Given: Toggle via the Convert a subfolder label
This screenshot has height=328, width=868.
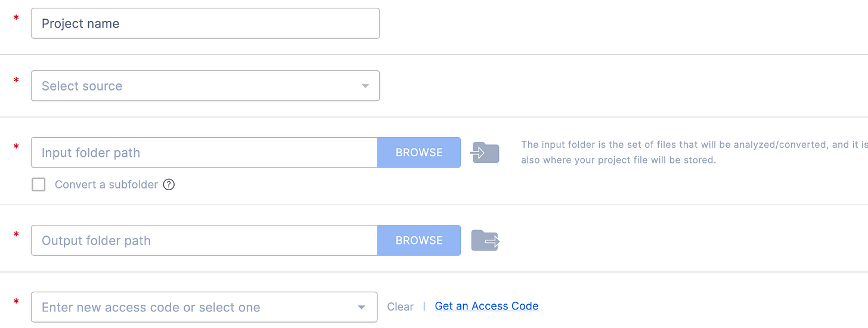Looking at the screenshot, I should tap(106, 184).
